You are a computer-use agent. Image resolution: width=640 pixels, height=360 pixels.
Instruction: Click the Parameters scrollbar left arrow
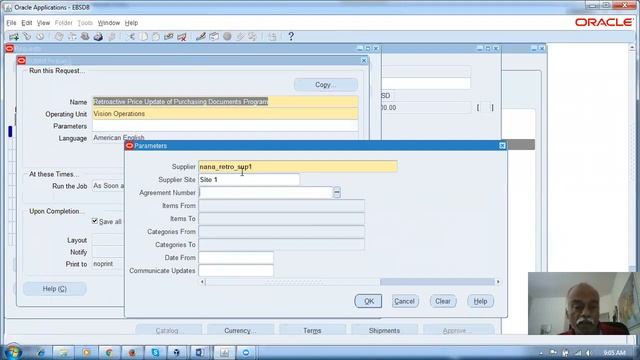(202, 282)
